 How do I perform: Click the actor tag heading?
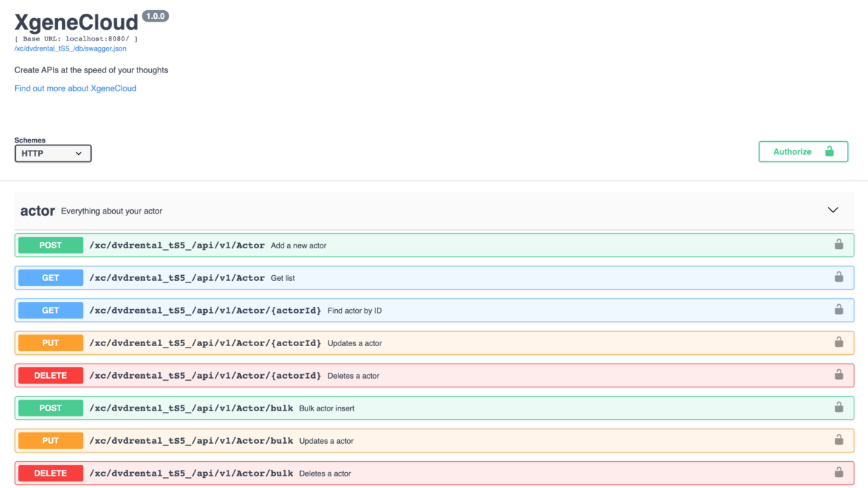point(38,211)
